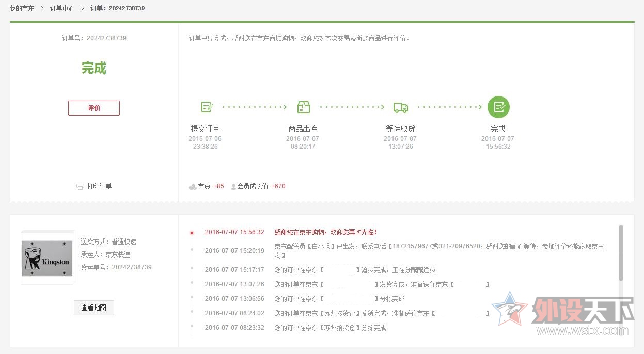Click the tracking log vertical scrollbar
The height and width of the screenshot is (354, 644).
[x=621, y=253]
